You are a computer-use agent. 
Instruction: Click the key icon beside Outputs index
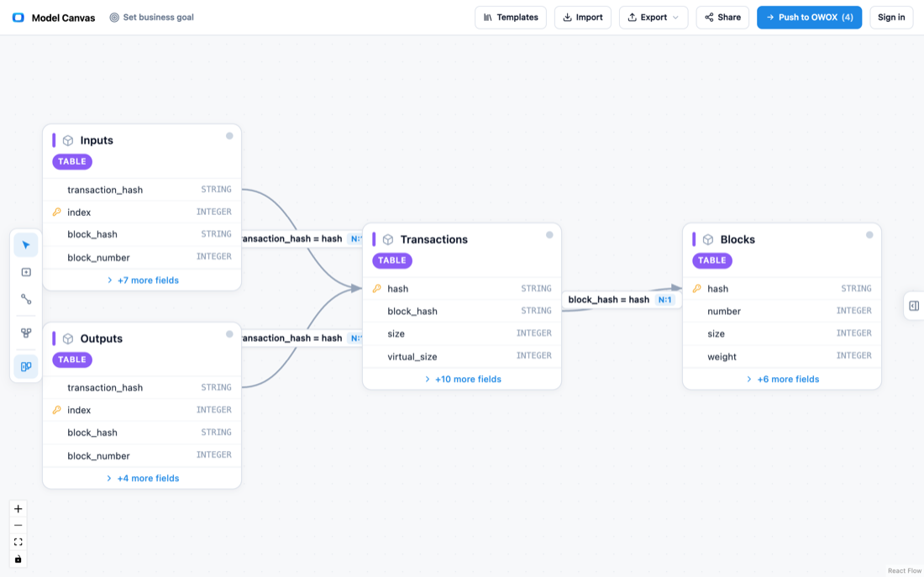[x=56, y=410]
